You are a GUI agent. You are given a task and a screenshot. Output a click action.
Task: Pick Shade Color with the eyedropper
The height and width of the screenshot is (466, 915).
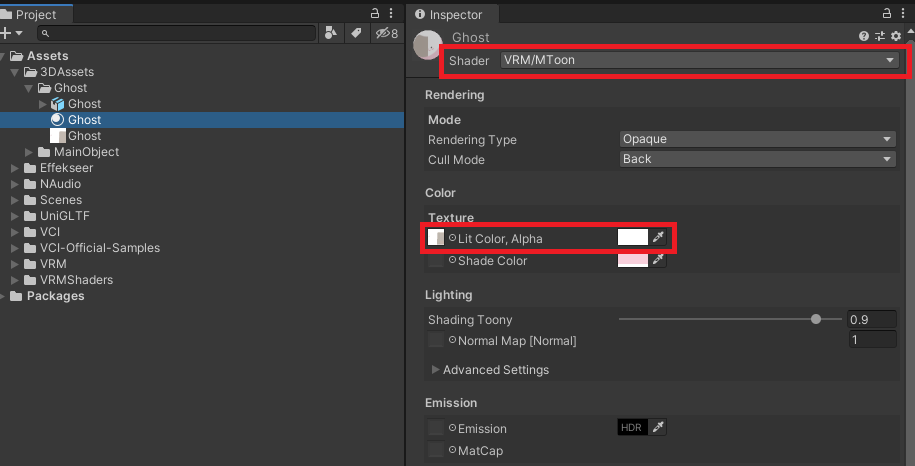pyautogui.click(x=658, y=260)
